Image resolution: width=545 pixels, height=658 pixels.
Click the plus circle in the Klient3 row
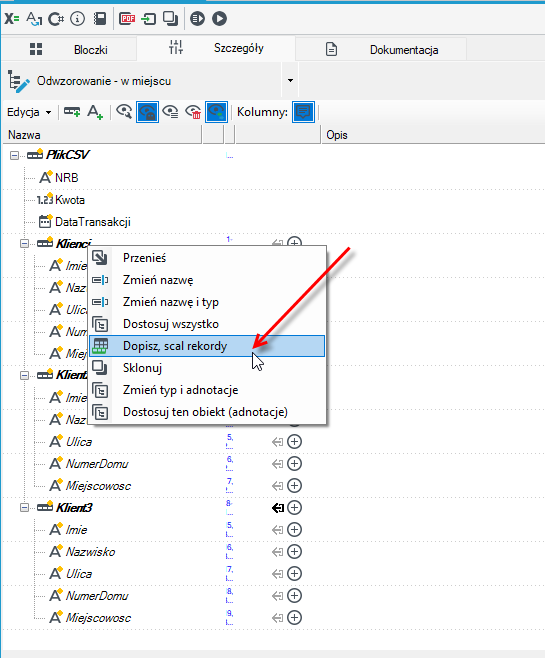(x=295, y=507)
